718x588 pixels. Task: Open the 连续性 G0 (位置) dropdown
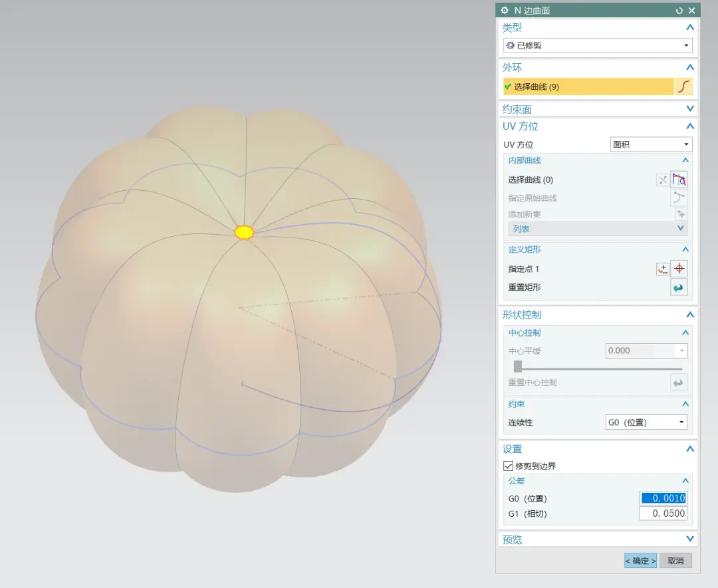(x=647, y=422)
